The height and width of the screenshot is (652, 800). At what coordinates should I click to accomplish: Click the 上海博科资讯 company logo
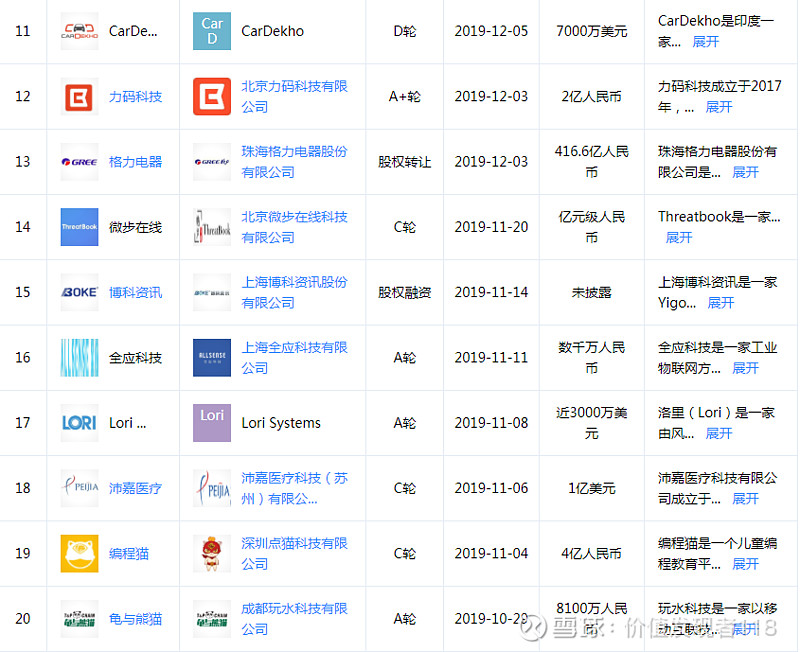[x=212, y=292]
